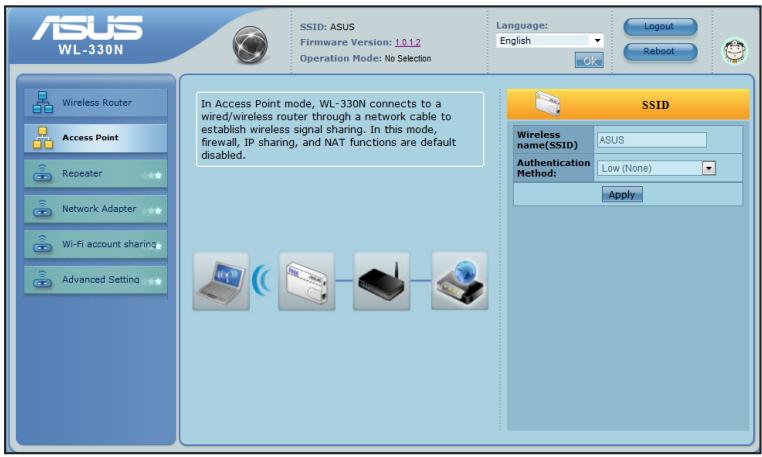Open Wi-Fi account sharing mode
The width and height of the screenshot is (762, 457).
pos(96,244)
